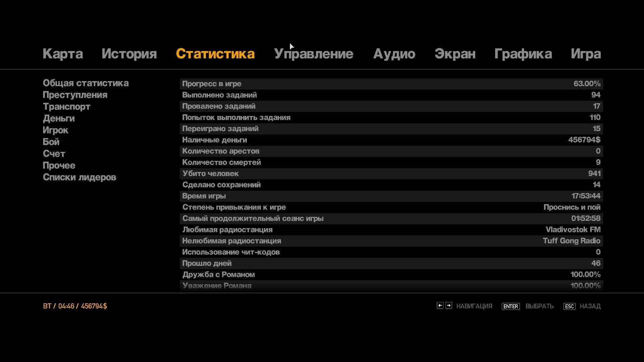This screenshot has width=644, height=362.
Task: Open the Преступления statistics category
Action: tap(75, 95)
